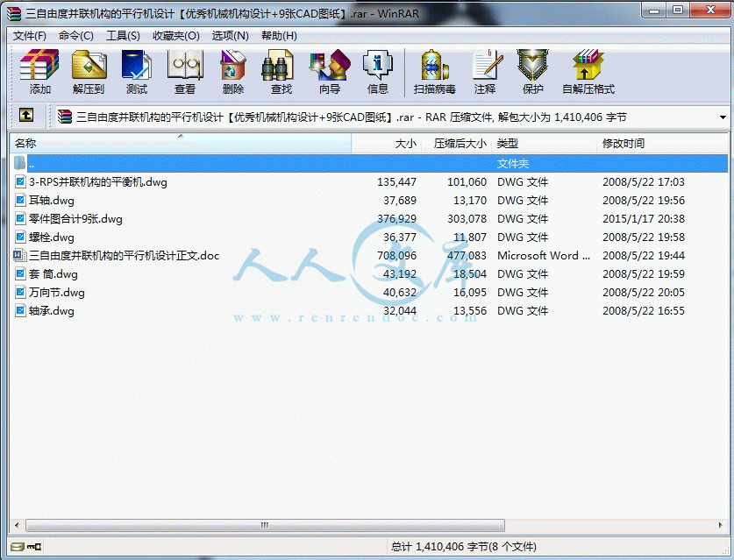
Task: Close the WinRAR window
Action: pos(710,11)
